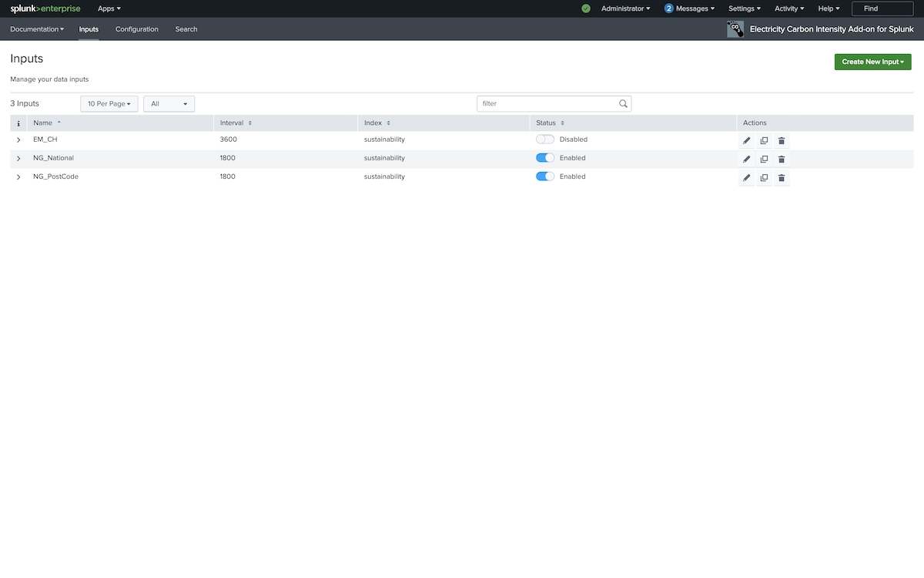Clone the NG_PostCode input
Viewport: 924px width, 578px height.
click(x=764, y=177)
